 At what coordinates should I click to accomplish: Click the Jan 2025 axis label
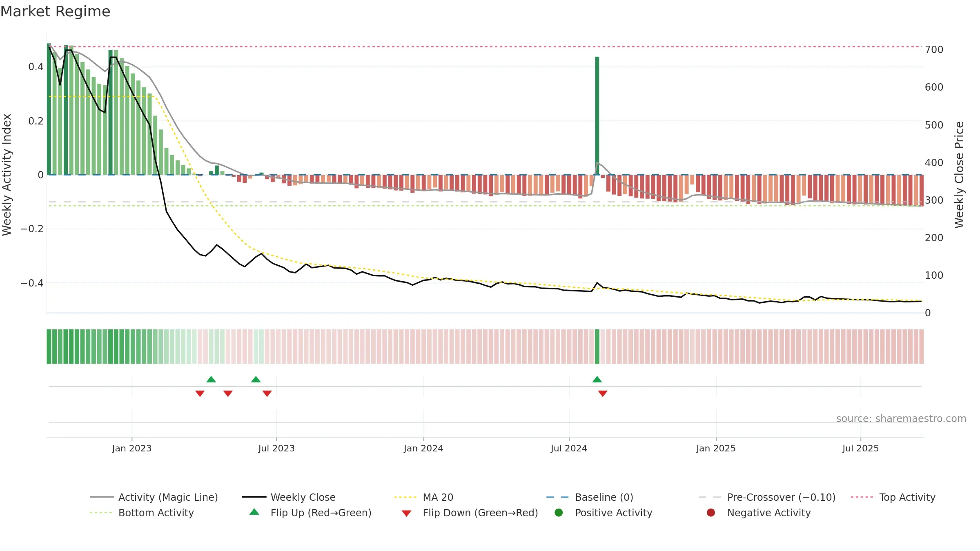pyautogui.click(x=716, y=448)
